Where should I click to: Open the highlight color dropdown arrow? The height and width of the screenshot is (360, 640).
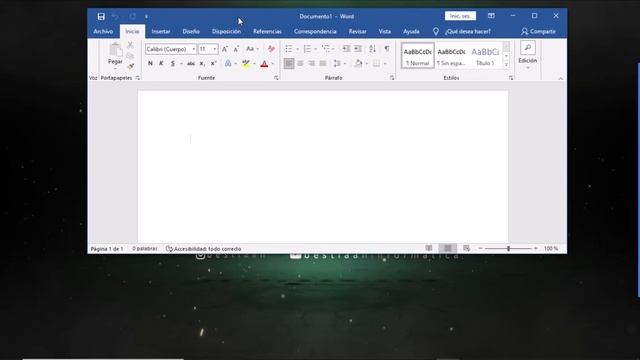click(x=254, y=64)
